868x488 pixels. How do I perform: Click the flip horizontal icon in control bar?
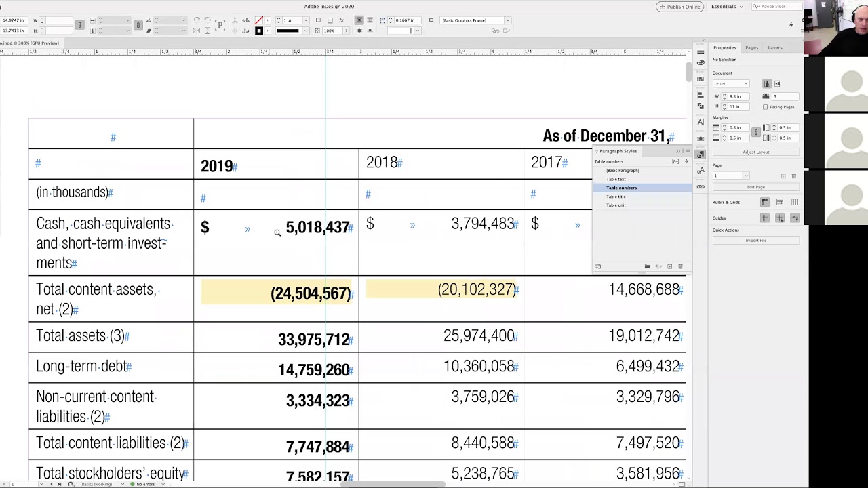point(197,30)
